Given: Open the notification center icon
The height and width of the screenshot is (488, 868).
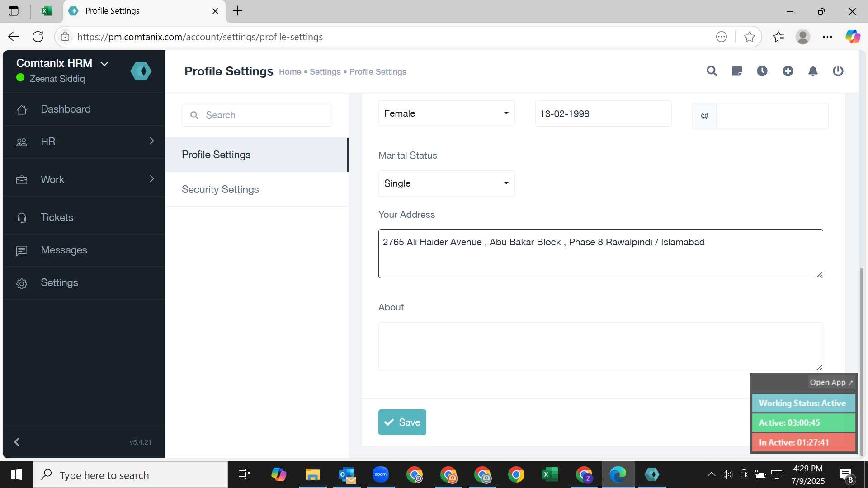Looking at the screenshot, I should (846, 475).
